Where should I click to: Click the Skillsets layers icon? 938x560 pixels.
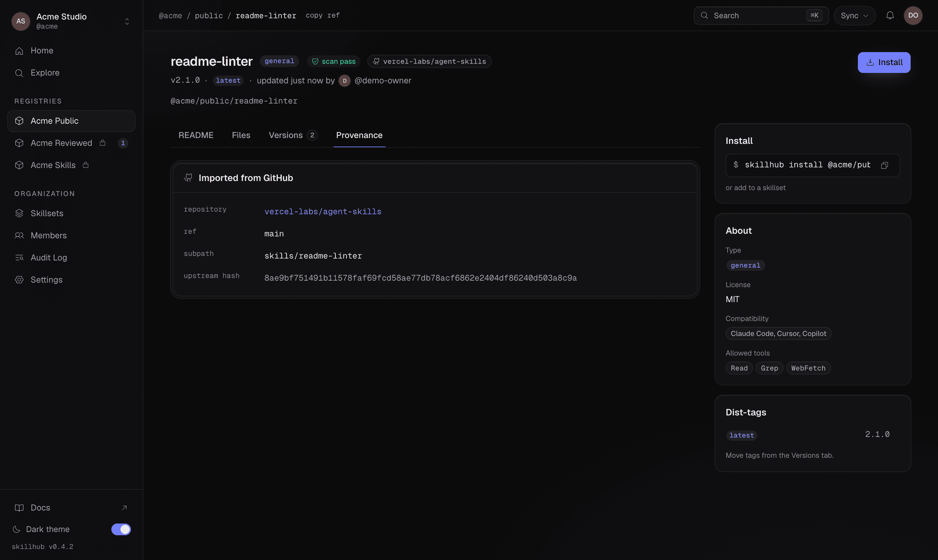[x=19, y=213]
